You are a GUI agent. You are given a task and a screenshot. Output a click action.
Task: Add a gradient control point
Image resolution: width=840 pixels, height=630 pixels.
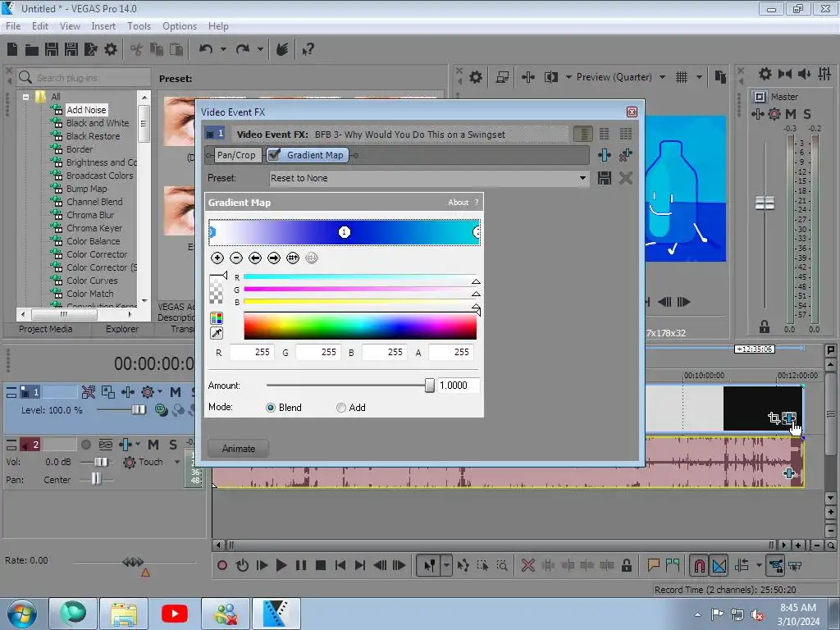tap(217, 258)
